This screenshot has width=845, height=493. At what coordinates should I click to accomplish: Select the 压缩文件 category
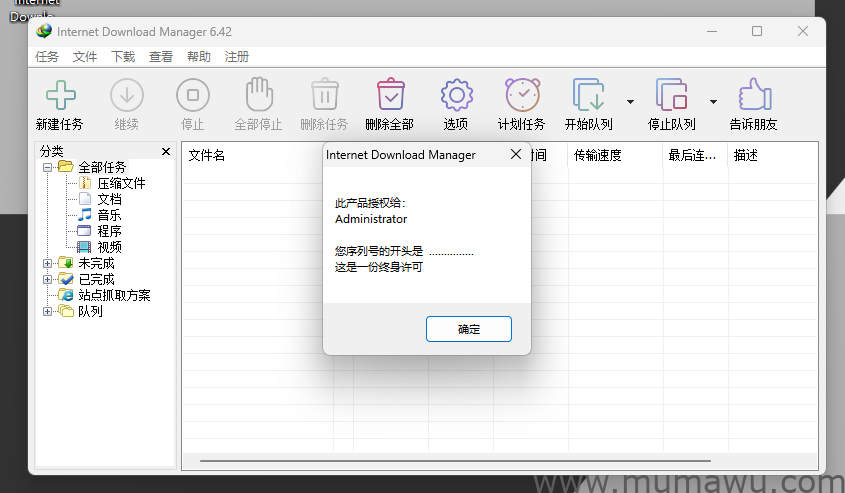click(x=121, y=183)
